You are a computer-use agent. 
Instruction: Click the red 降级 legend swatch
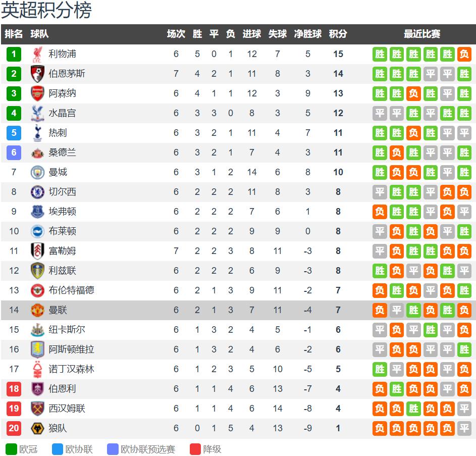195,449
